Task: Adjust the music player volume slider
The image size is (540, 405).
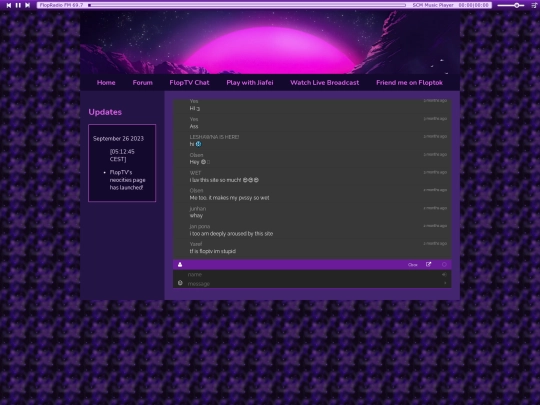Action: [x=511, y=5]
